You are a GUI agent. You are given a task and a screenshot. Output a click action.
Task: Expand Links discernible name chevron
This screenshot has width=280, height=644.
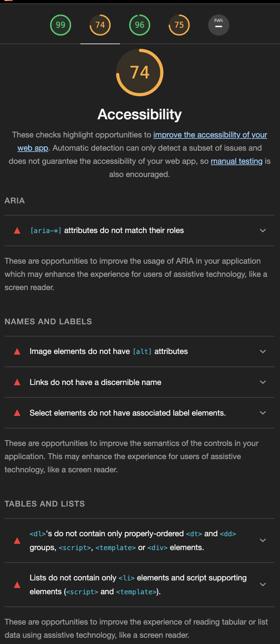click(263, 382)
